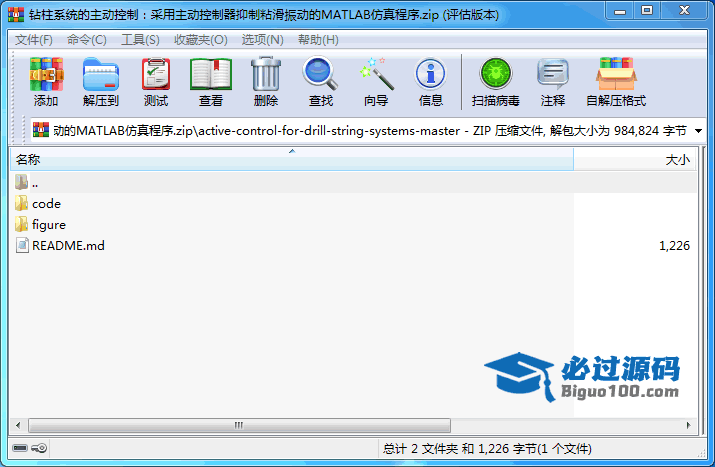
Task: Click the horizontal scrollbar left arrow
Action: click(18, 425)
